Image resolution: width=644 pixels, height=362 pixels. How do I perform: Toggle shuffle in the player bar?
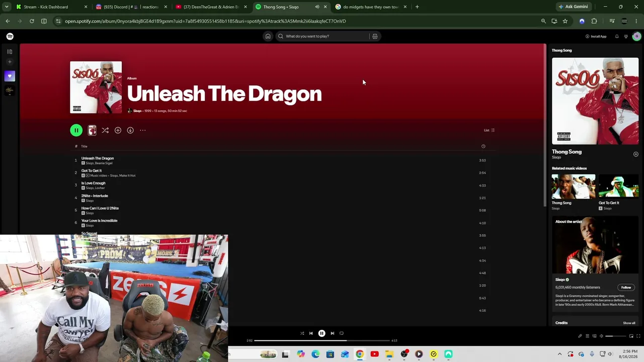click(x=302, y=333)
